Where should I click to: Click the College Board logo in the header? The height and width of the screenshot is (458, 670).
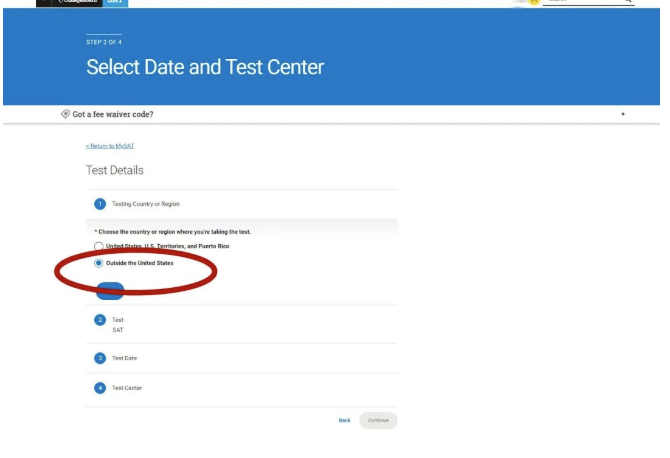(77, 2)
